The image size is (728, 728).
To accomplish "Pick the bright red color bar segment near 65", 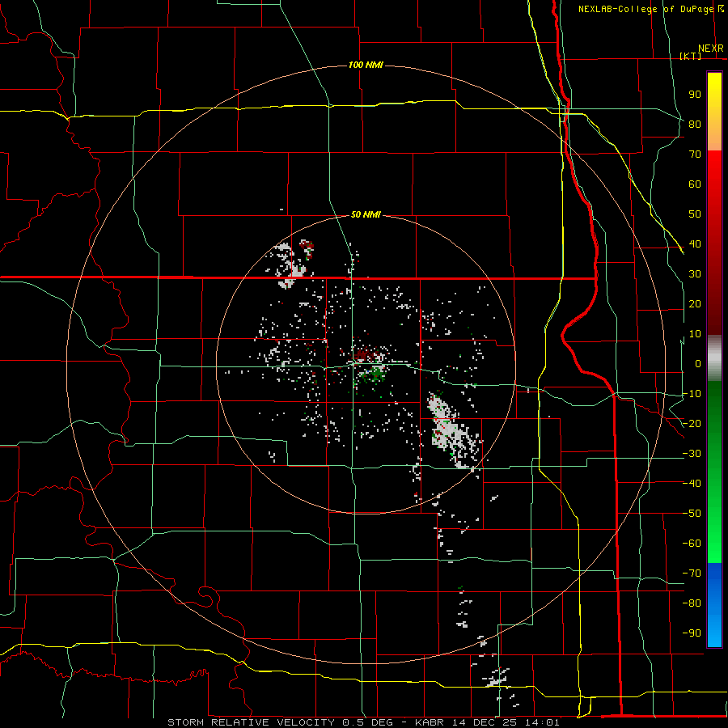I will [x=714, y=170].
